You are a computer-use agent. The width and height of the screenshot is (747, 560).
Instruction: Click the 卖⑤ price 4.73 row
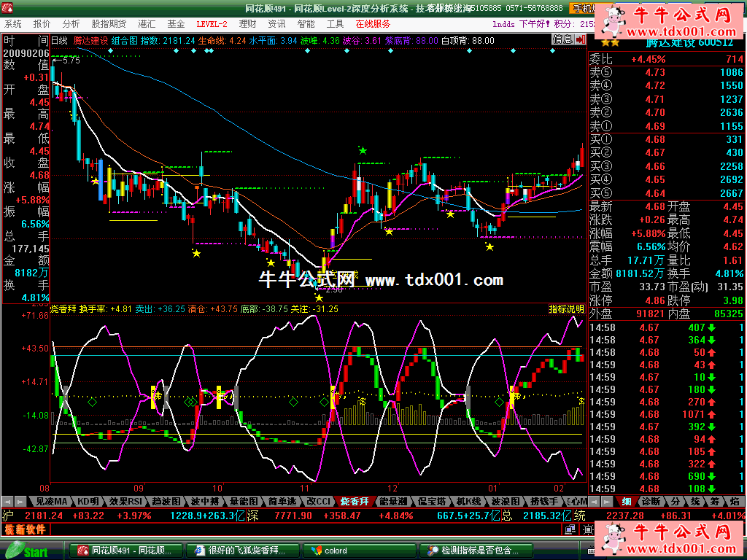click(x=667, y=72)
